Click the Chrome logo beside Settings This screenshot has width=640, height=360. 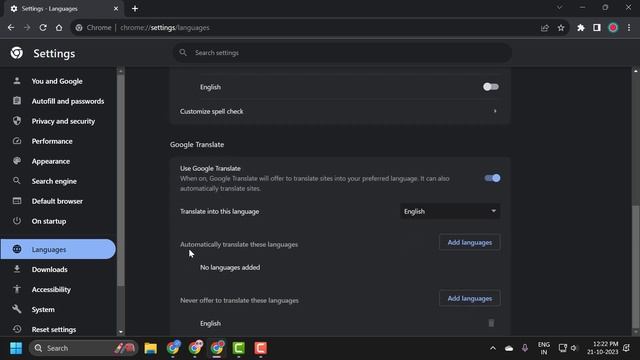tap(17, 53)
